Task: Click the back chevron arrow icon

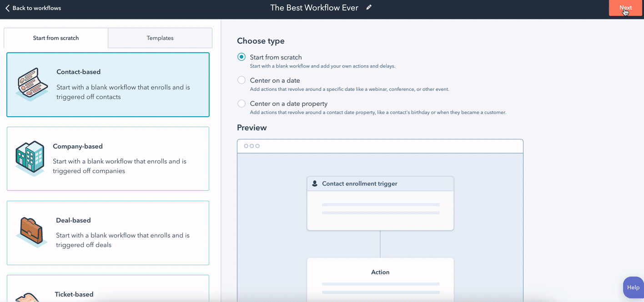Action: (x=7, y=8)
